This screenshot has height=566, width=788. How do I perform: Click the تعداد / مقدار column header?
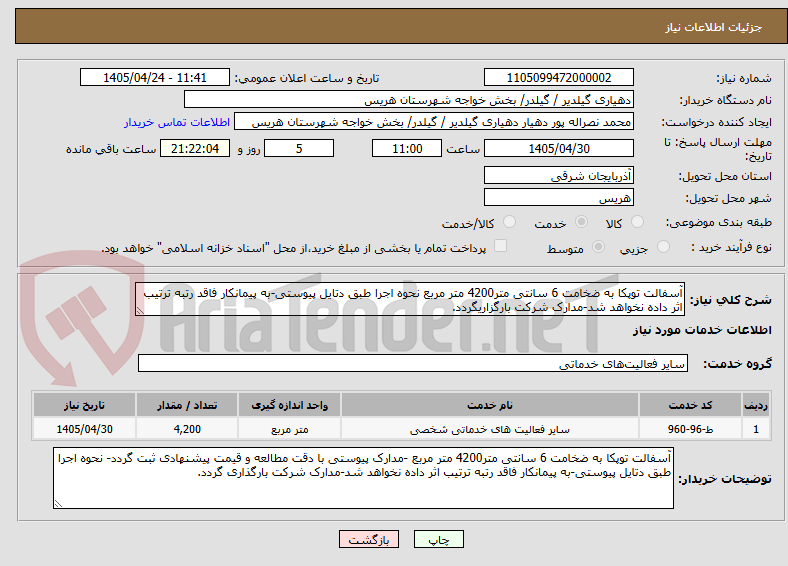(x=187, y=405)
